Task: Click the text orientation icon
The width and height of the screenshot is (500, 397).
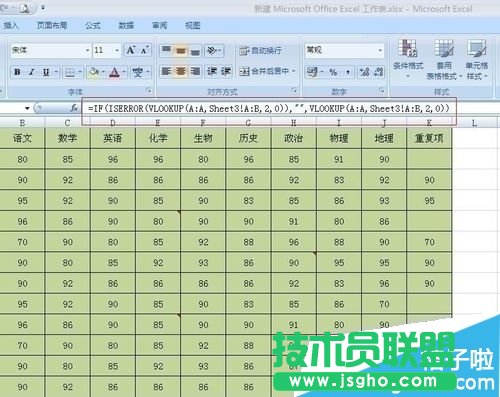Action: [212, 51]
